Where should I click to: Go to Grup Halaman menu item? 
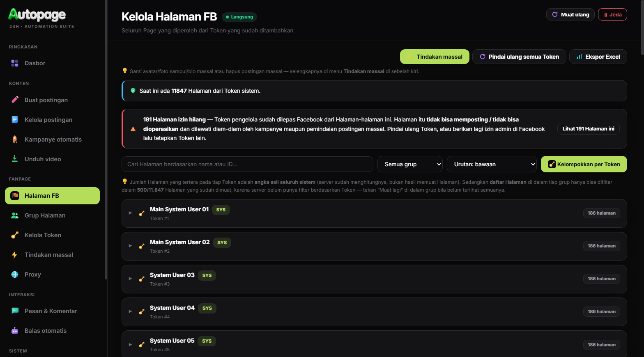52,215
